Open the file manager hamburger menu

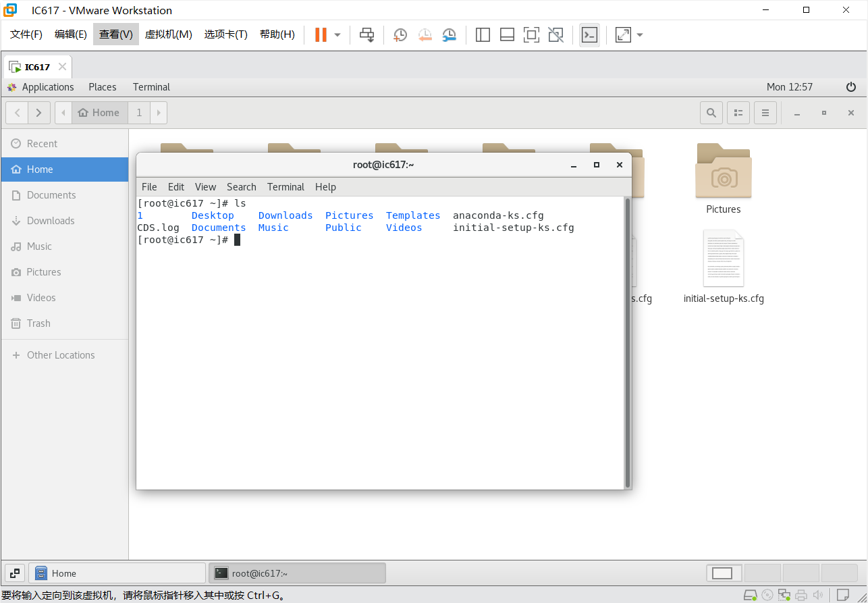(x=765, y=113)
